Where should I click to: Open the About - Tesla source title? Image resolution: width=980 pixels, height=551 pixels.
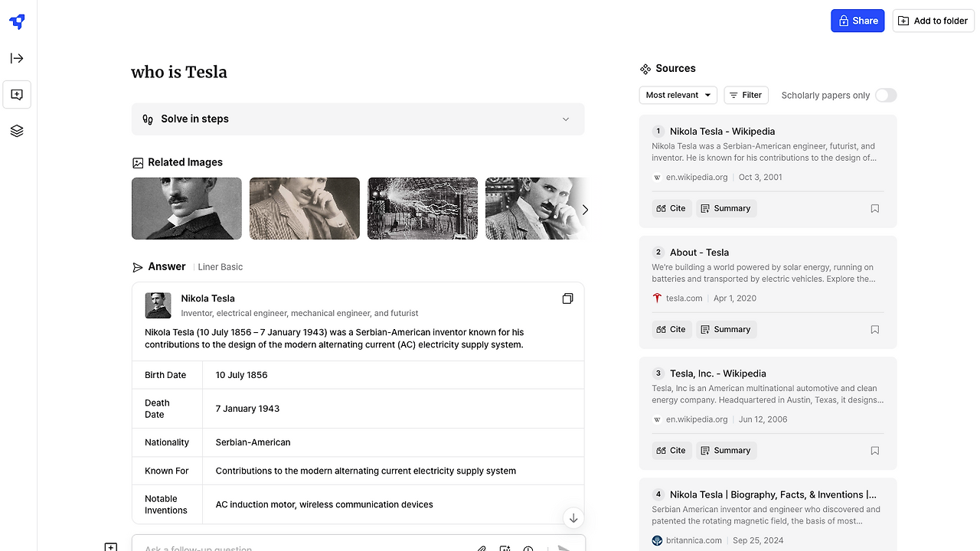coord(699,253)
